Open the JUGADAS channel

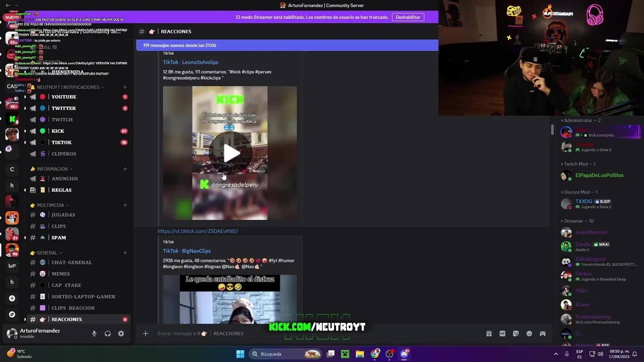pos(63,215)
